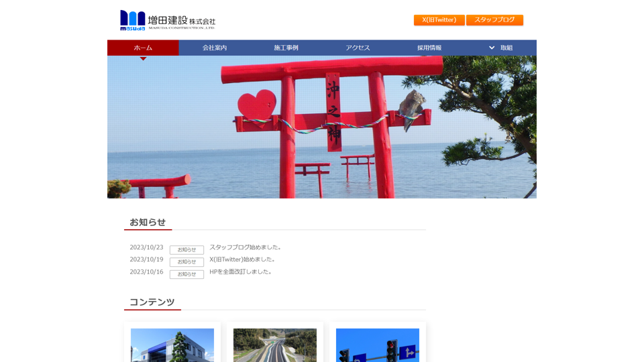
Task: Select 採用情報 in the navigation bar
Action: point(429,48)
